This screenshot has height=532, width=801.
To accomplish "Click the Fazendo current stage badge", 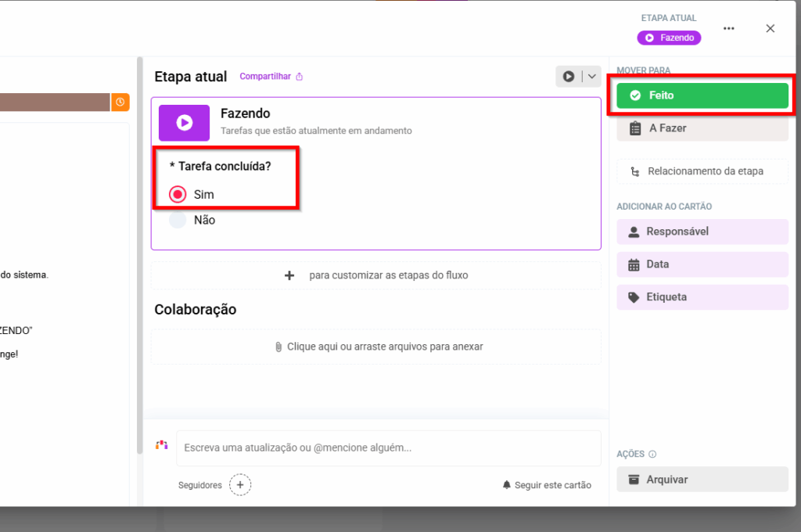I will (x=669, y=38).
